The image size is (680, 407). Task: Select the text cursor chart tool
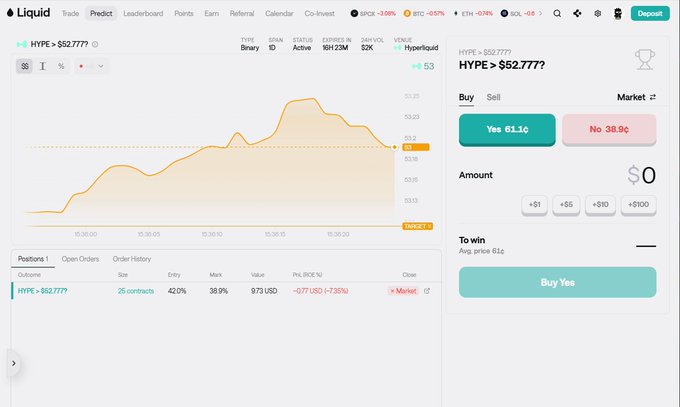click(x=42, y=66)
